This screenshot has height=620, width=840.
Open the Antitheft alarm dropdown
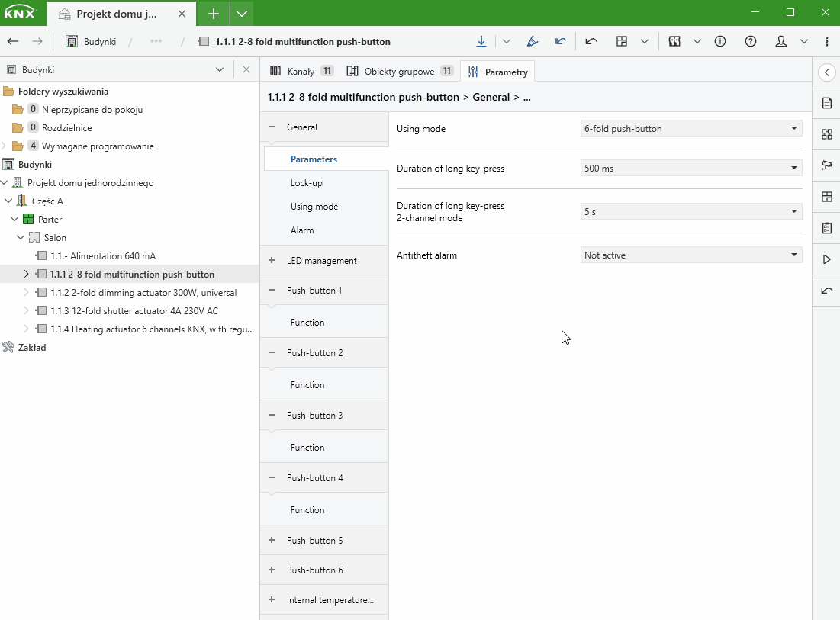(690, 255)
